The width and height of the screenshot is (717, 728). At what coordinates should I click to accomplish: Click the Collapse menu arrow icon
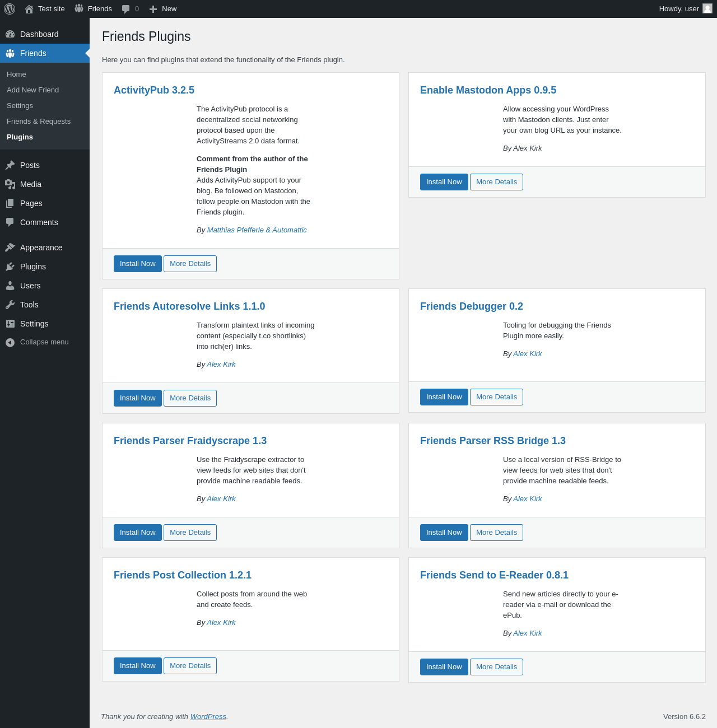[x=10, y=342]
